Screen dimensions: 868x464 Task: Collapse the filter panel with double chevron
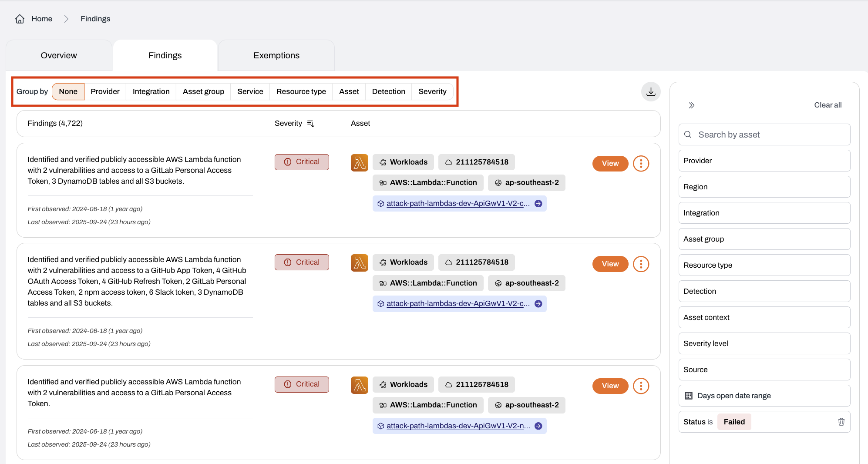[x=692, y=105]
